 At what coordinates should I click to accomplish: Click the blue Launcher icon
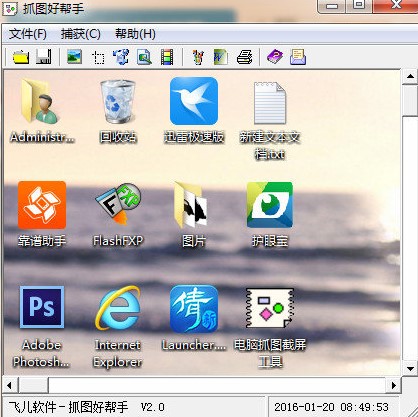[x=194, y=308]
